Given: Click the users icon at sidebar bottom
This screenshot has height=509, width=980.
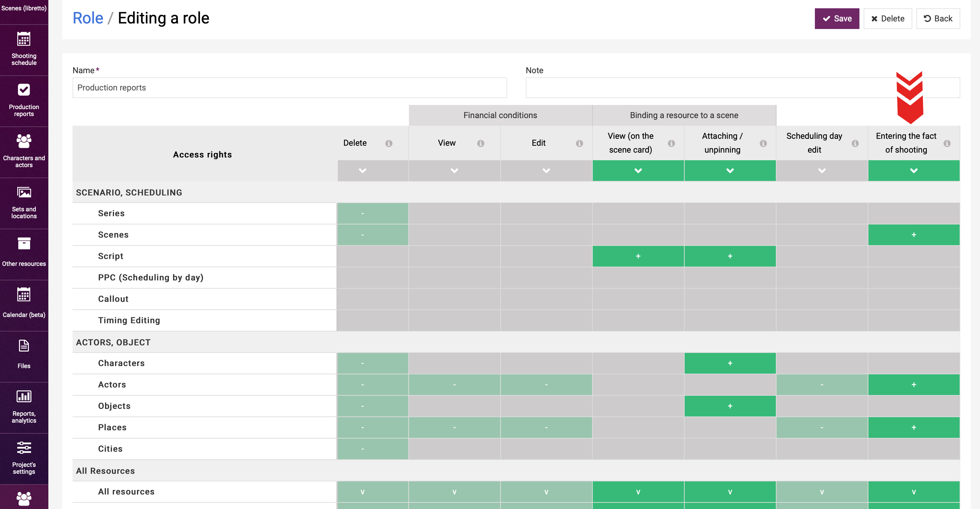Looking at the screenshot, I should pyautogui.click(x=24, y=498).
